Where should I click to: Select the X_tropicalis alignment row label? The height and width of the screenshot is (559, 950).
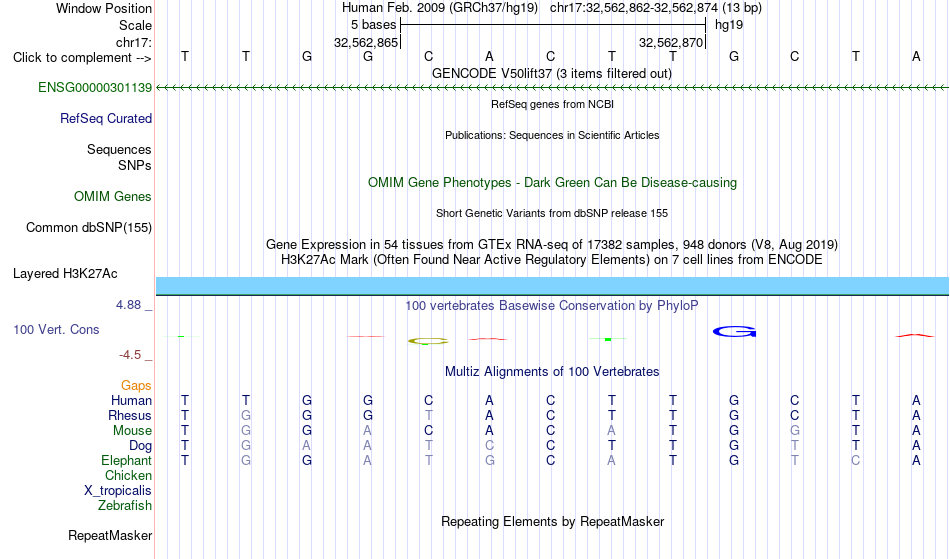click(118, 491)
